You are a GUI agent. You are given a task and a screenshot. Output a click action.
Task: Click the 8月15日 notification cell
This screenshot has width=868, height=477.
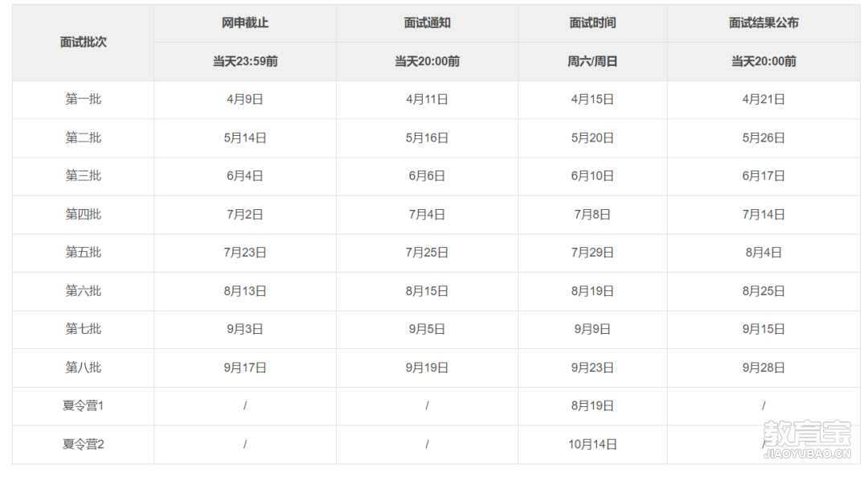(427, 291)
